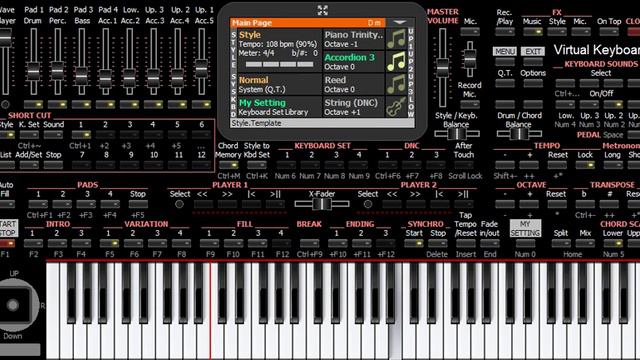The image size is (640, 360).
Task: Click the Normal System (Q.T.) display cell
Action: point(279,84)
